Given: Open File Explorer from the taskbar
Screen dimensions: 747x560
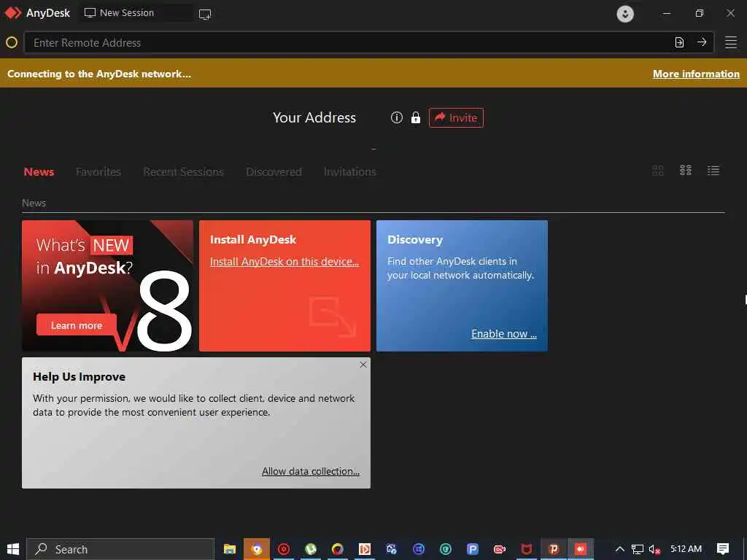Looking at the screenshot, I should coord(230,549).
